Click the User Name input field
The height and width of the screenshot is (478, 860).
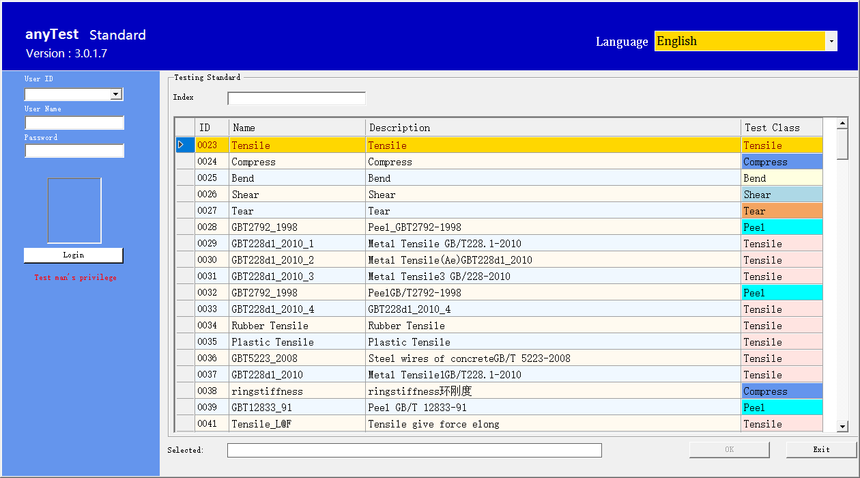click(74, 123)
